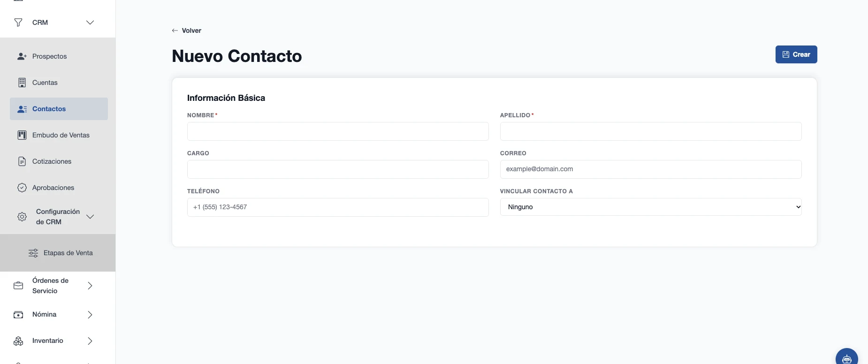
Task: Open the Nómina section label
Action: (x=45, y=315)
